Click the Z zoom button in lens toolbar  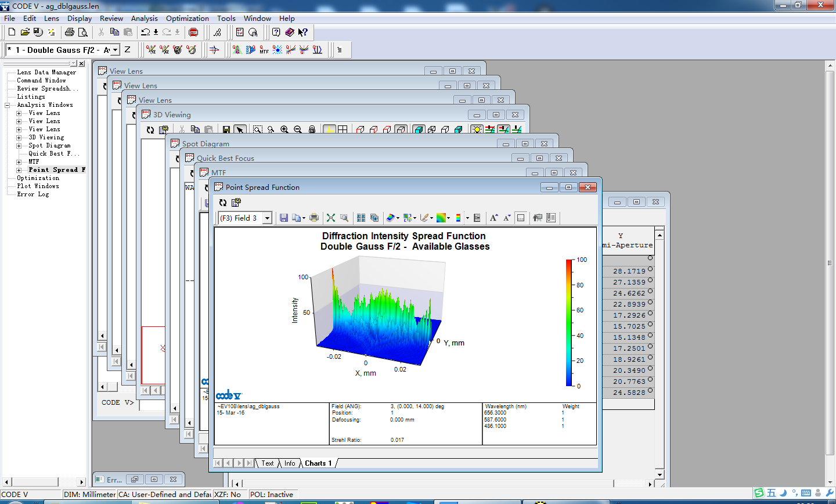click(128, 50)
